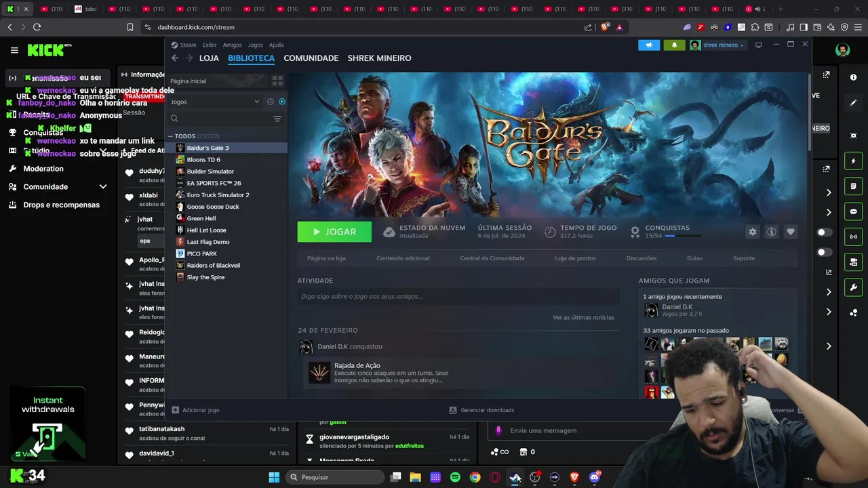Screen dimensions: 868x488
Task: Open the Ajuda menu
Action: pyautogui.click(x=276, y=45)
